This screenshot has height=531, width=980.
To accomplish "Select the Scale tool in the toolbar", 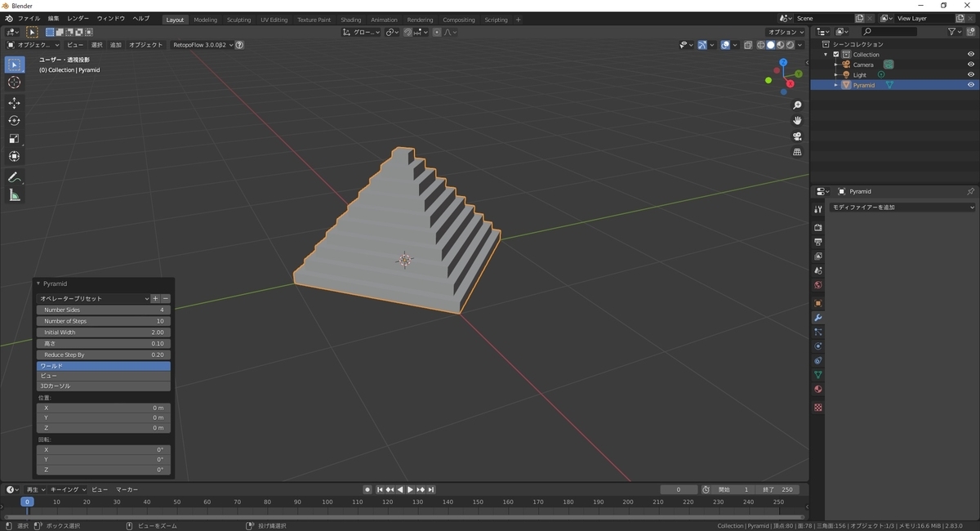I will [15, 139].
